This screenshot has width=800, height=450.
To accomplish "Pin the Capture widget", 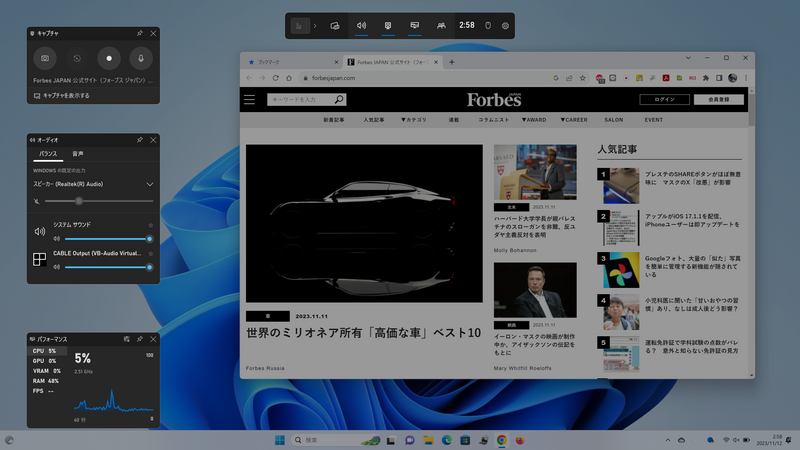I will click(x=138, y=32).
